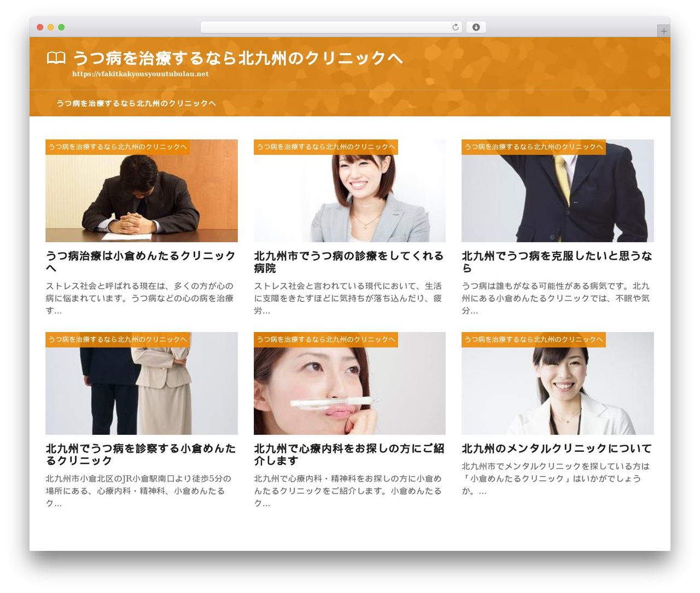Open a new tab with the plus button
The image size is (700, 593).
[x=663, y=31]
